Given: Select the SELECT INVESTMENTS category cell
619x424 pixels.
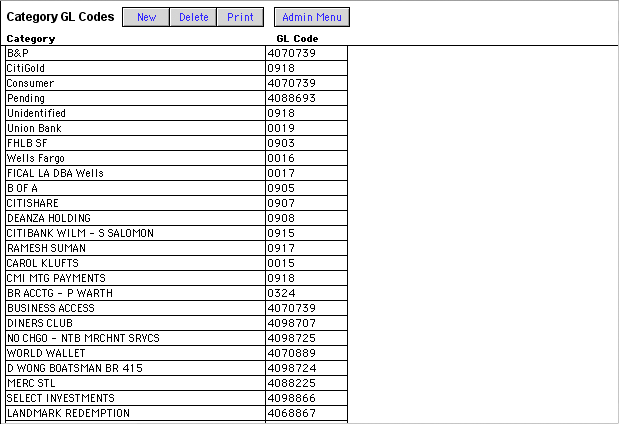Looking at the screenshot, I should 135,398.
